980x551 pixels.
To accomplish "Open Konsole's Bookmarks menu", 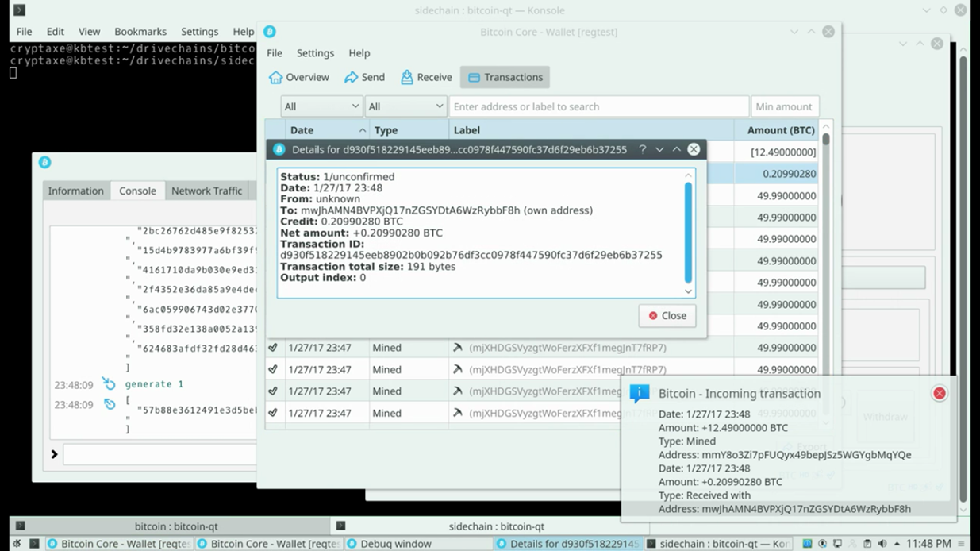I will (140, 32).
